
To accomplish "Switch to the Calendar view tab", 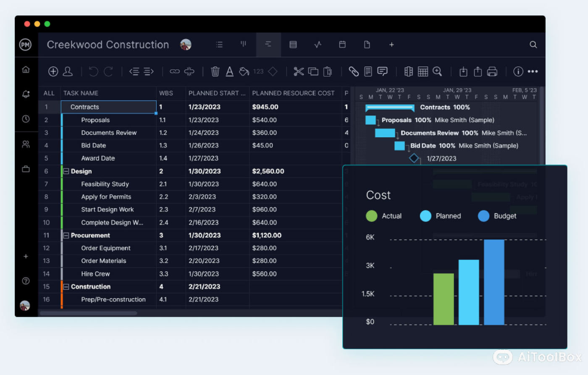I will [x=342, y=45].
